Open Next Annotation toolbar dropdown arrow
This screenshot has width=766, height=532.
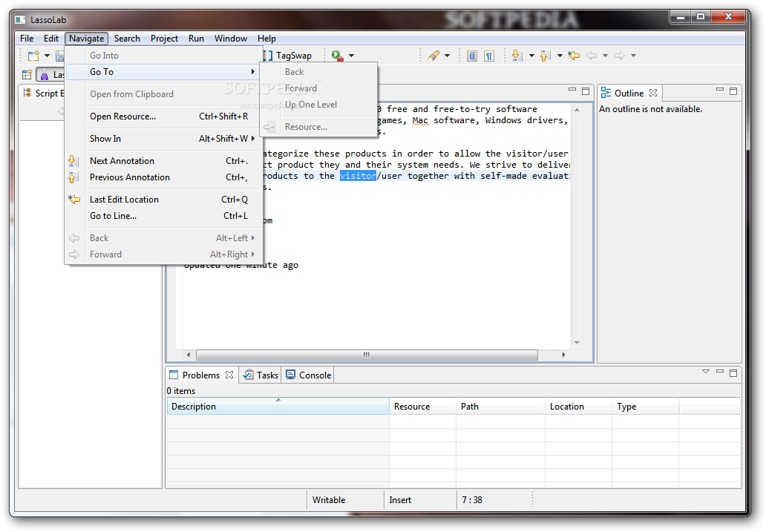pyautogui.click(x=531, y=56)
